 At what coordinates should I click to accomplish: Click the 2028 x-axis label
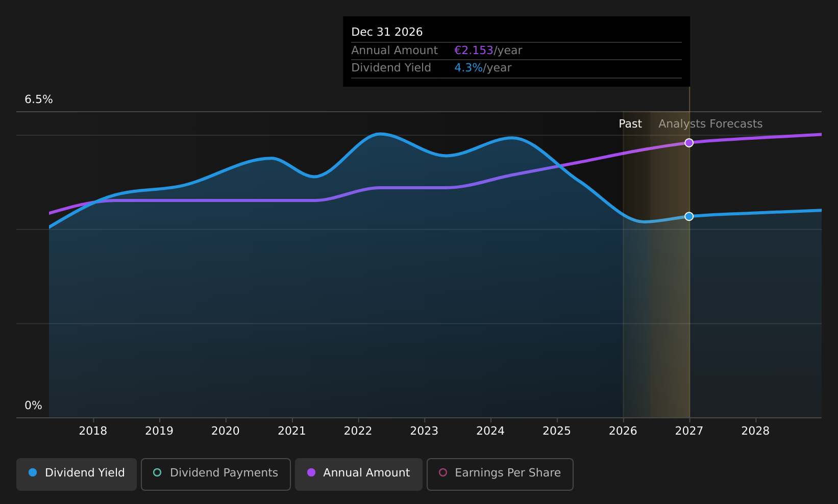[755, 431]
